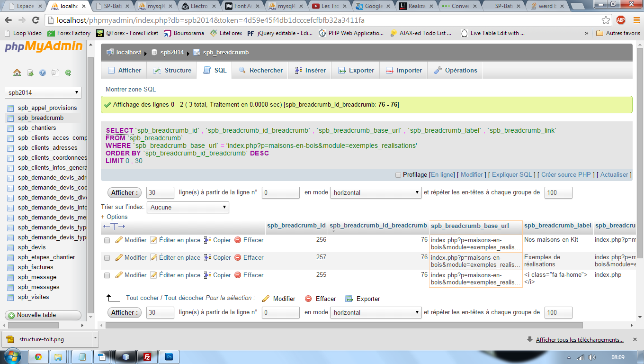The image size is (644, 364).
Task: Click Montrer zone SQL link
Action: pyautogui.click(x=131, y=89)
